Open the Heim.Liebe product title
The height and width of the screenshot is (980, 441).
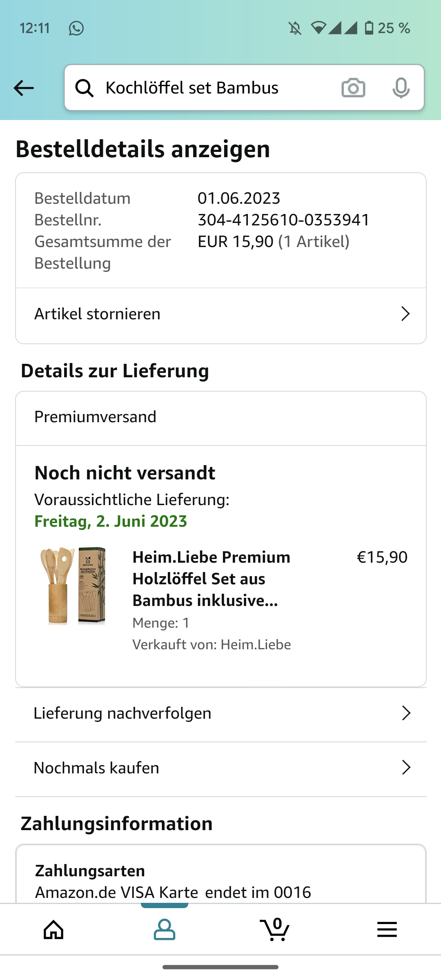[212, 579]
